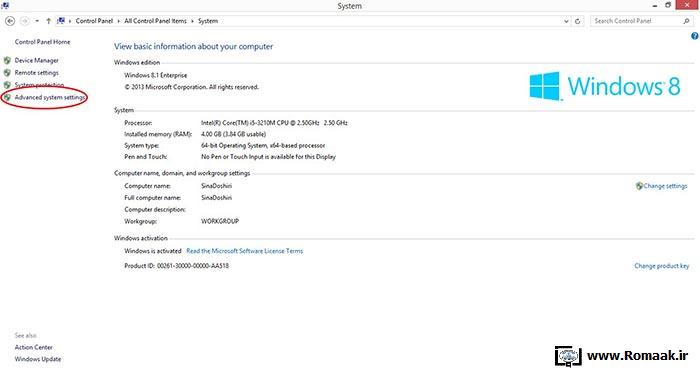
Task: Minimize the System window
Action: [655, 5]
